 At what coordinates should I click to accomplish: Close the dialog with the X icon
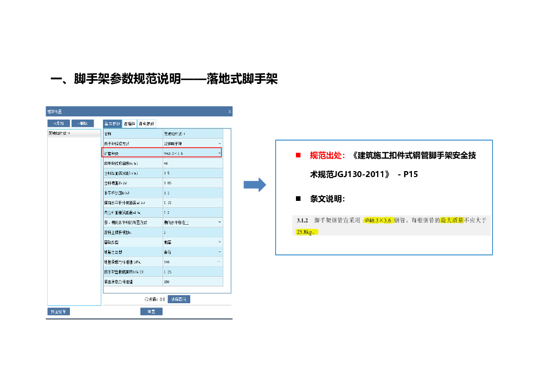(x=229, y=112)
